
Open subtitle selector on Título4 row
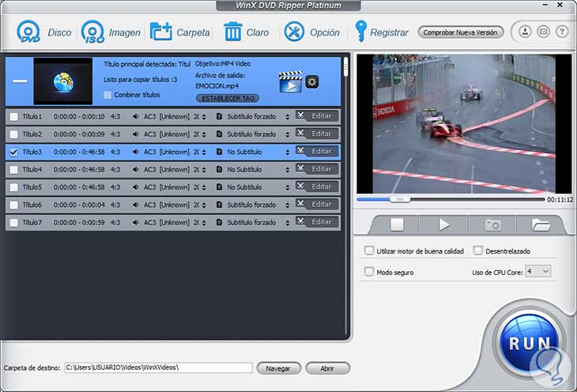(288, 170)
